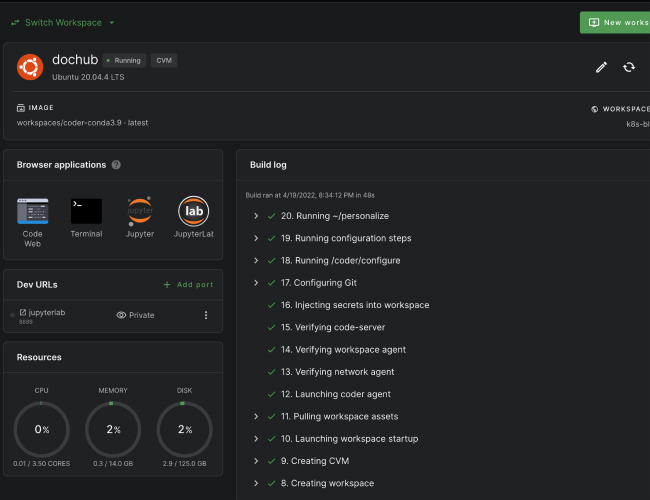Click the CVM badge next to dochub
The height and width of the screenshot is (500, 650).
tap(164, 61)
